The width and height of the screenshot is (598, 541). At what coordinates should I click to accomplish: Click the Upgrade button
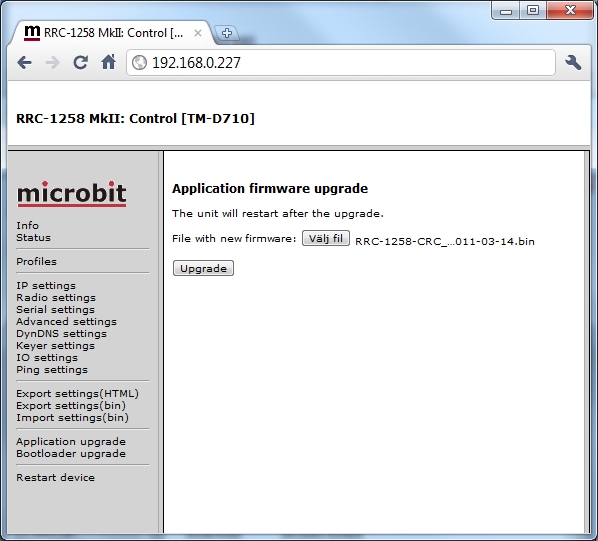203,268
